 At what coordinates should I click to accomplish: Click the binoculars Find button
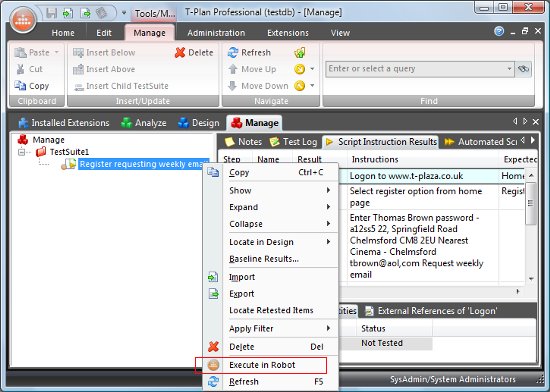click(523, 69)
